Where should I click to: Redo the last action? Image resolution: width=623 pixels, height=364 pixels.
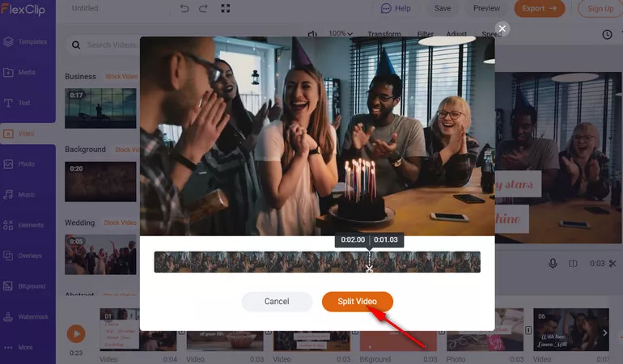point(203,8)
